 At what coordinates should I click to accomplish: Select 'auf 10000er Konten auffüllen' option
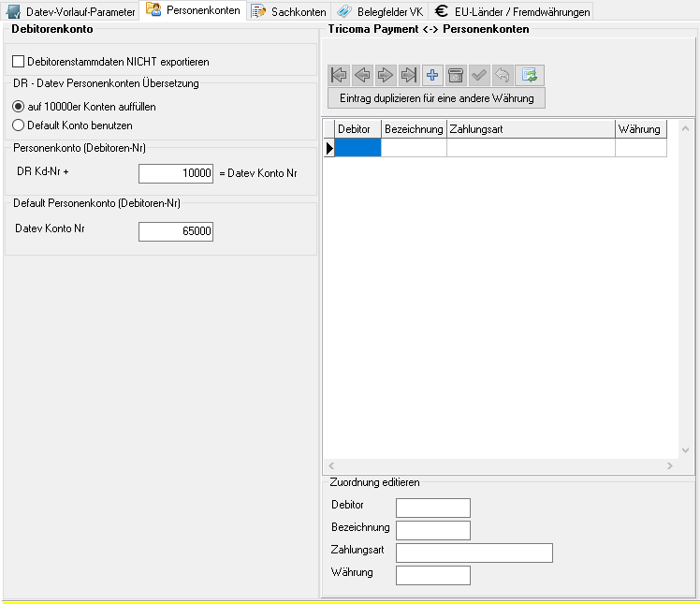[19, 107]
